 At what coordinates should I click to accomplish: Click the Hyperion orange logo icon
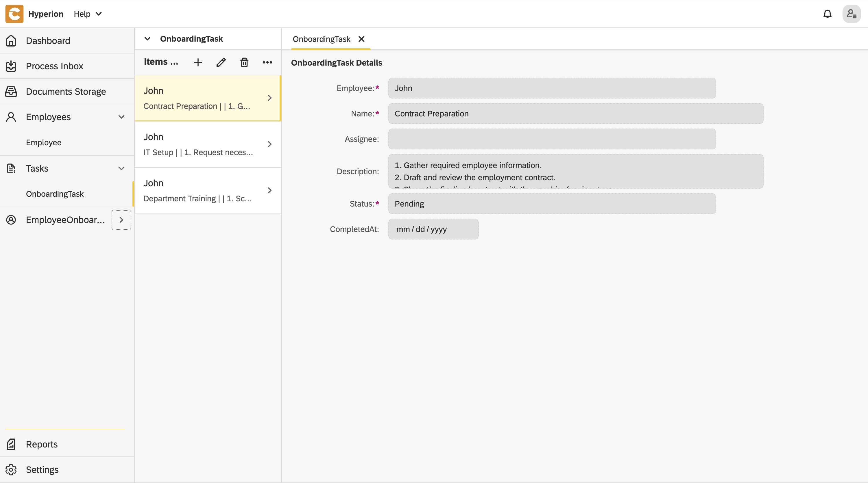click(14, 14)
